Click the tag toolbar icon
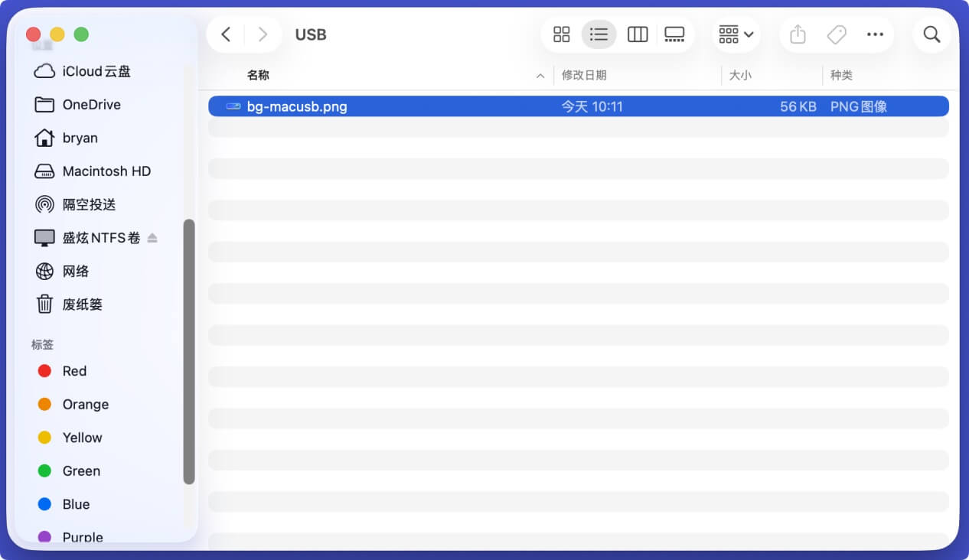 837,34
